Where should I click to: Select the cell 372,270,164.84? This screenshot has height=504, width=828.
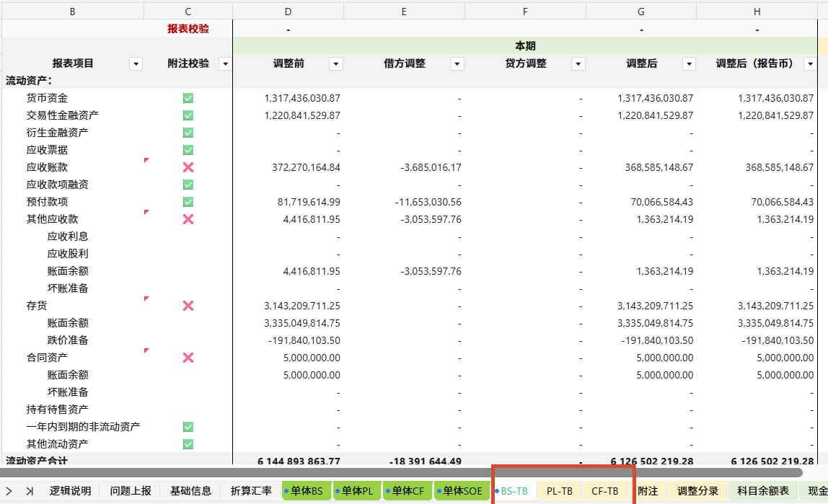point(288,167)
